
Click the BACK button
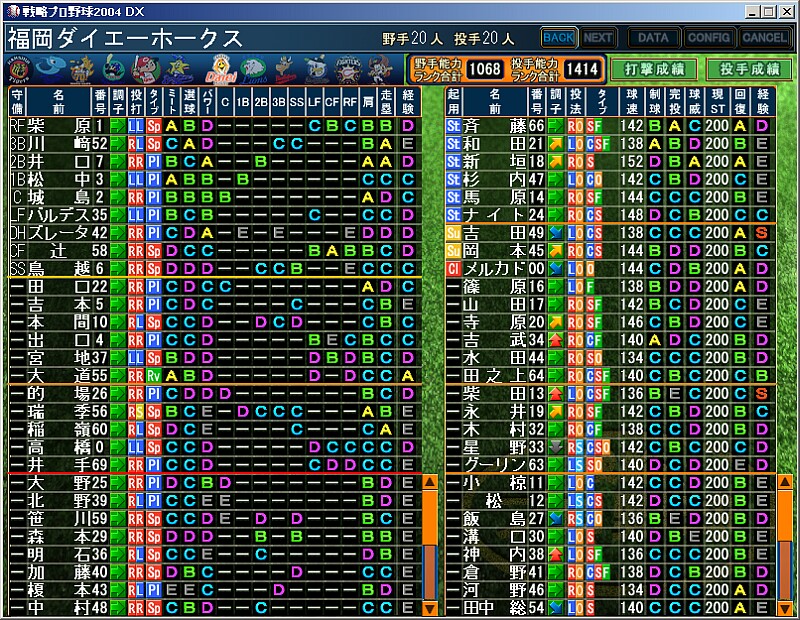click(x=559, y=38)
